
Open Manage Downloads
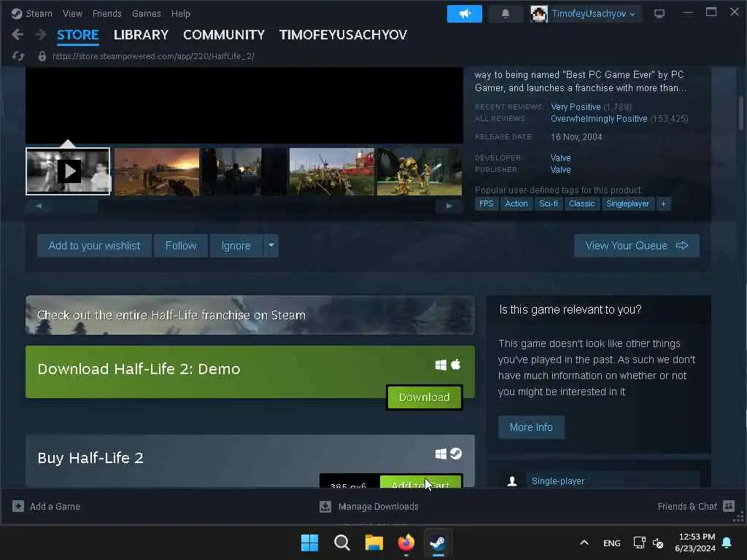pyautogui.click(x=369, y=507)
